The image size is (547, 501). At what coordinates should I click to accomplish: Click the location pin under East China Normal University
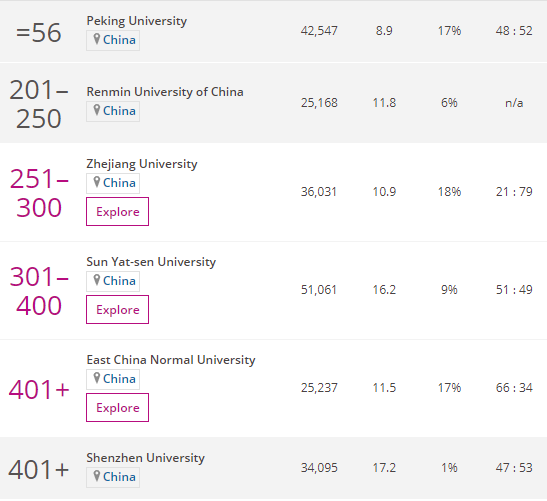(x=97, y=378)
